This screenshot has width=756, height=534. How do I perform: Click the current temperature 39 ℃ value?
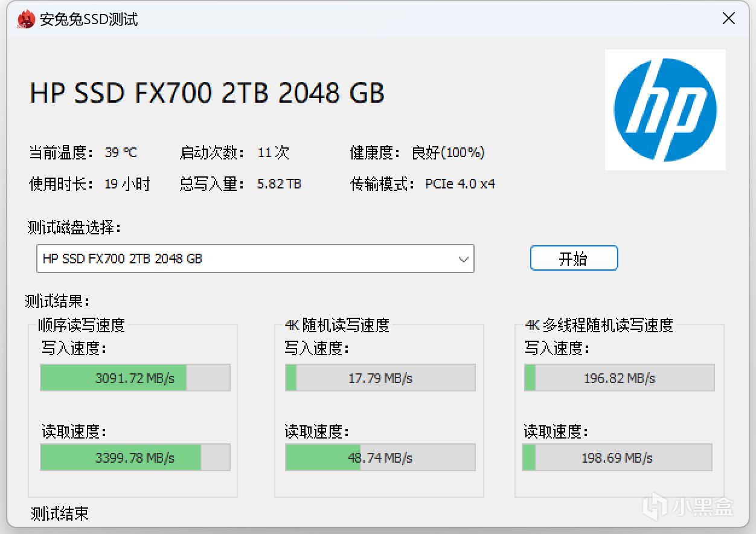(x=121, y=153)
